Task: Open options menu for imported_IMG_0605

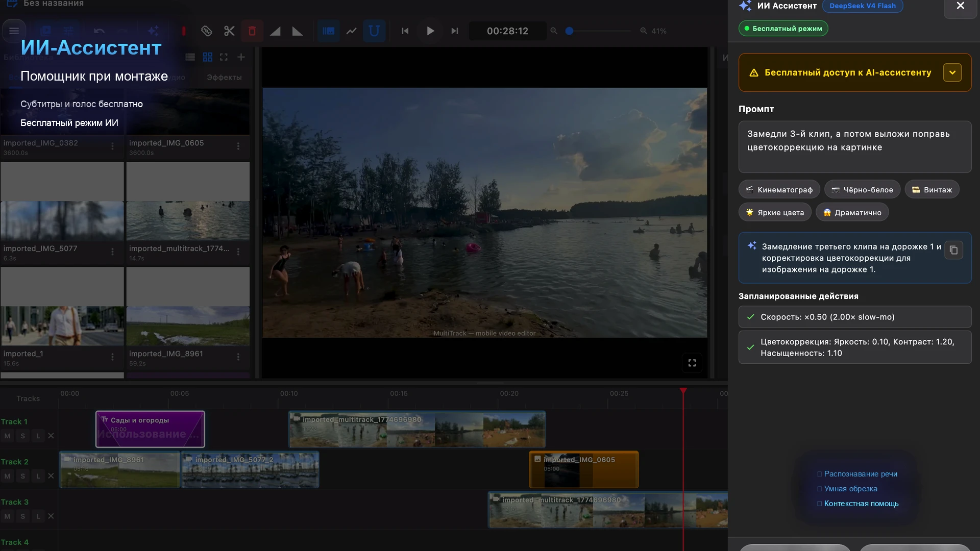Action: [x=238, y=146]
